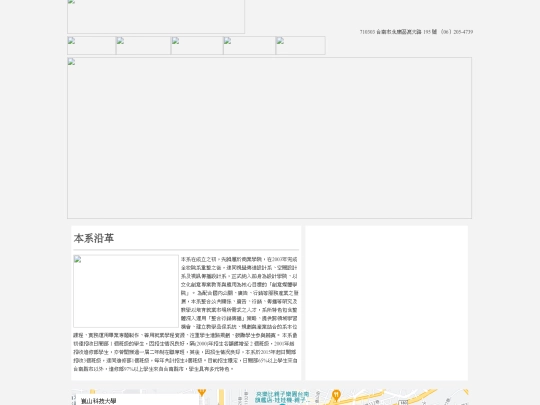The width and height of the screenshot is (540, 405).
Task: Open the second broken navigation image in the menu row
Action: click(x=143, y=45)
